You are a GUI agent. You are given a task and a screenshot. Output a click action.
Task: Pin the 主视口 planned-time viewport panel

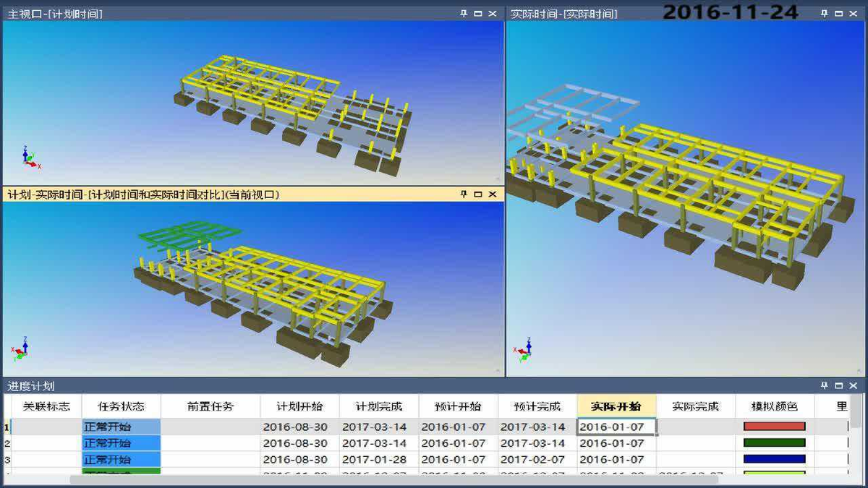coord(464,14)
